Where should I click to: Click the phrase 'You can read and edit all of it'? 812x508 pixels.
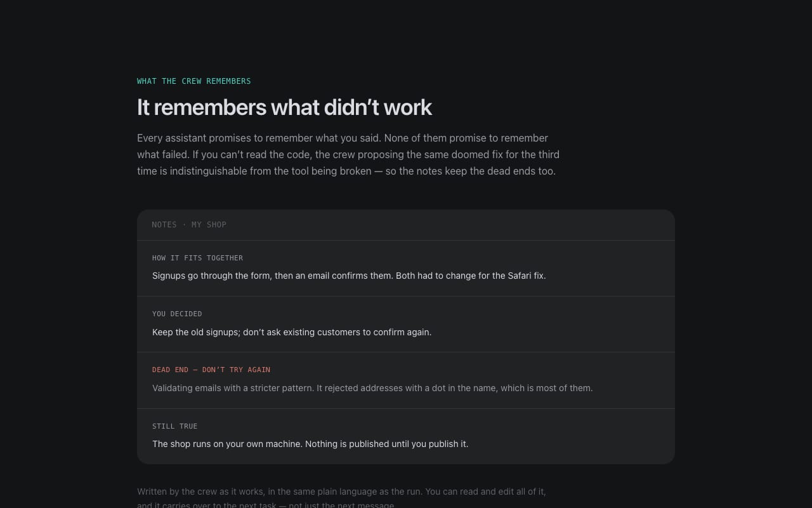coord(485,491)
